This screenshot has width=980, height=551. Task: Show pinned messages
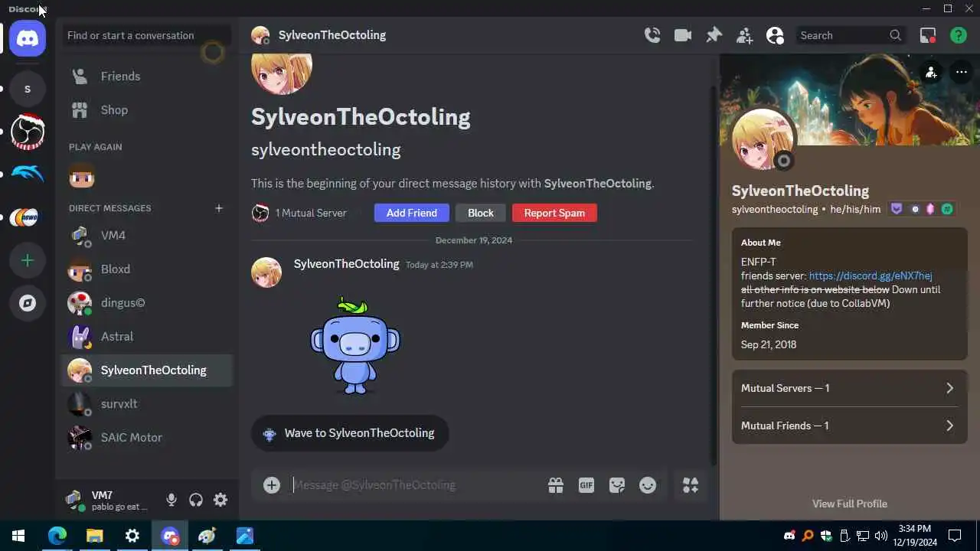point(714,35)
